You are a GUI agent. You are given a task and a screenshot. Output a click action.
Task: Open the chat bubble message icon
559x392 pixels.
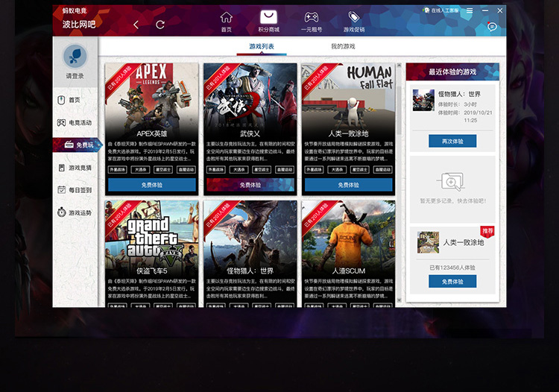pos(493,27)
